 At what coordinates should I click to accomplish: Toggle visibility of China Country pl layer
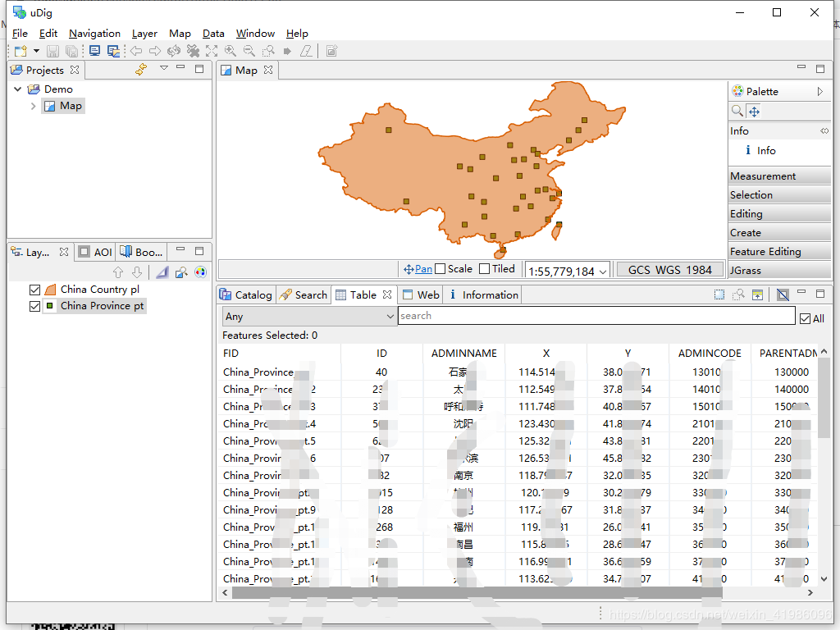(34, 290)
